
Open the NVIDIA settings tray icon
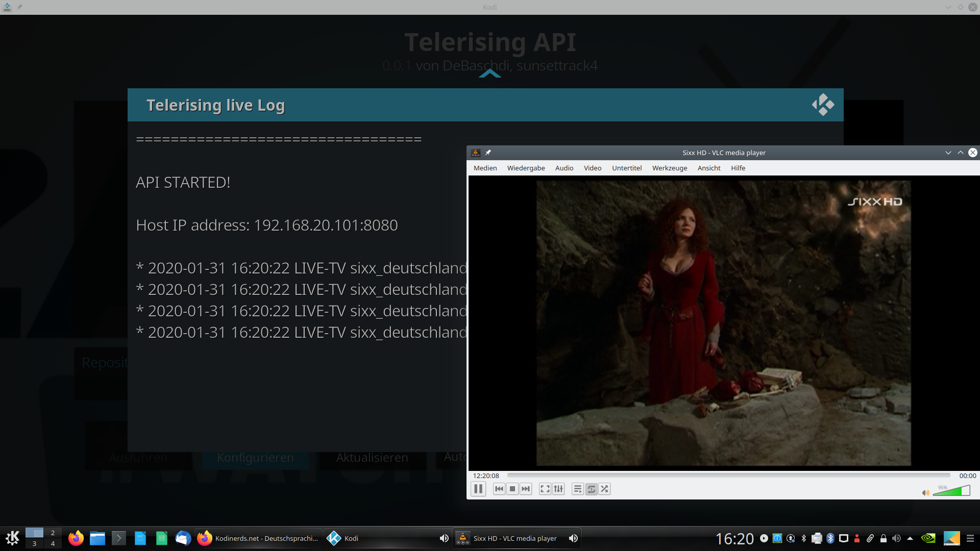[x=928, y=538]
